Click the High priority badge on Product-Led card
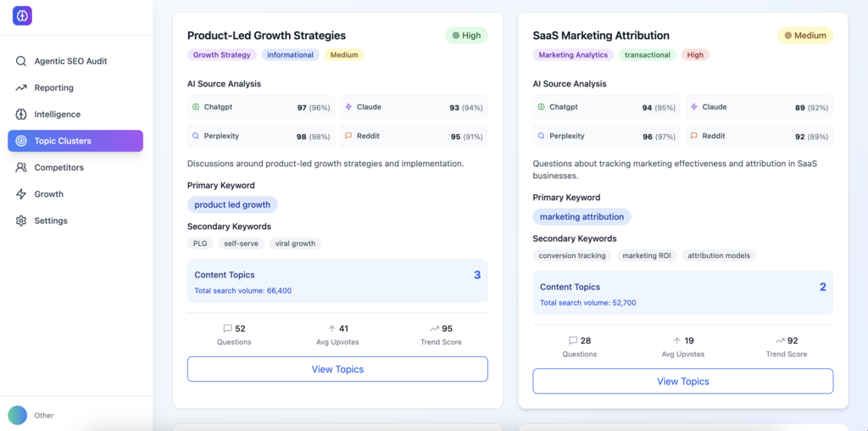 [x=466, y=36]
